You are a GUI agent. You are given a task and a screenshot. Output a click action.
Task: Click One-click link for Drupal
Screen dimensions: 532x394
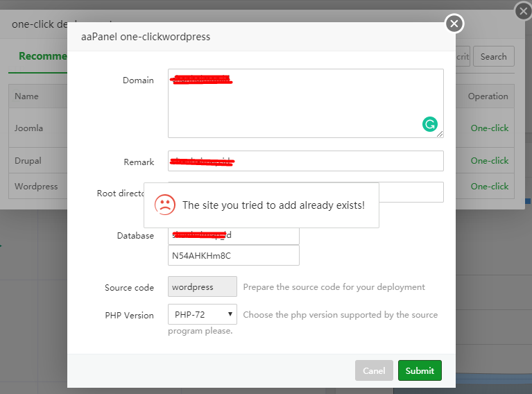[489, 160]
